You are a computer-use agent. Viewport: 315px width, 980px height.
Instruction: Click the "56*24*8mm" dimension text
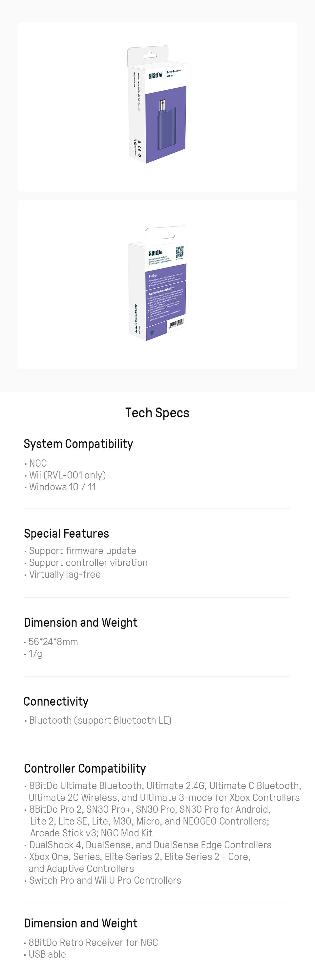coord(53,642)
